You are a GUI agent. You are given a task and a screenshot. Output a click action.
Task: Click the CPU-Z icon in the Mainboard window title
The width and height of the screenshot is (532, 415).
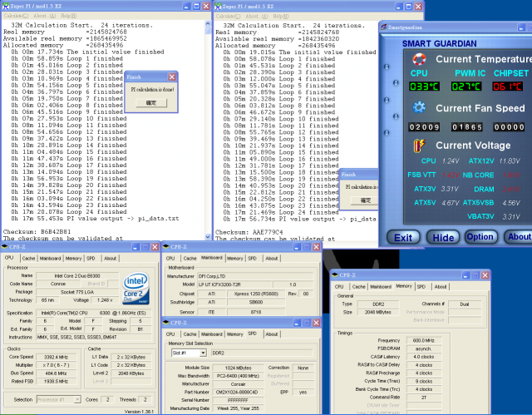pyautogui.click(x=166, y=247)
